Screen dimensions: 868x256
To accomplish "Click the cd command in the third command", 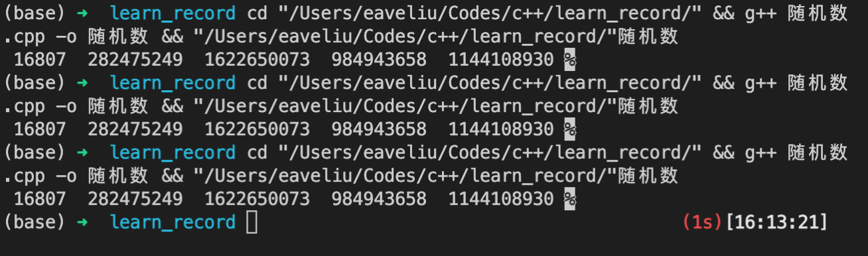I will coord(257,153).
